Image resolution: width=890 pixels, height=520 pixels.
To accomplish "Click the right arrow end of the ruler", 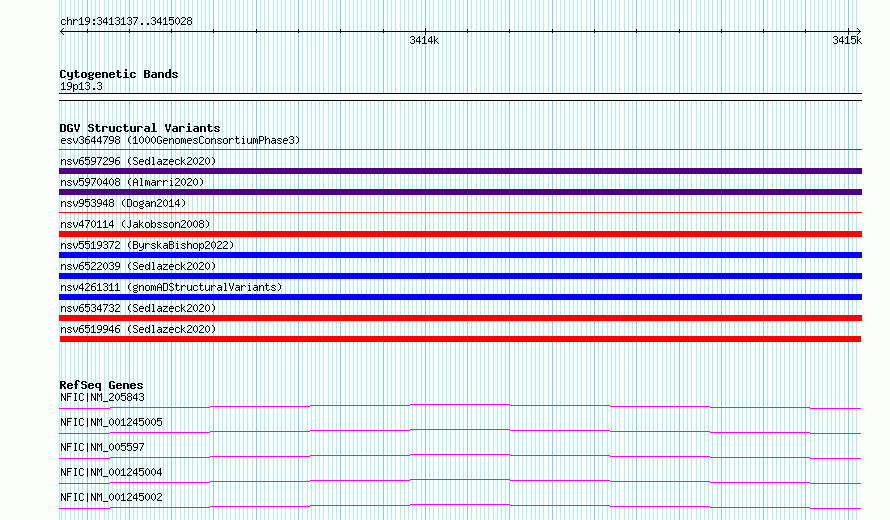I will click(858, 32).
